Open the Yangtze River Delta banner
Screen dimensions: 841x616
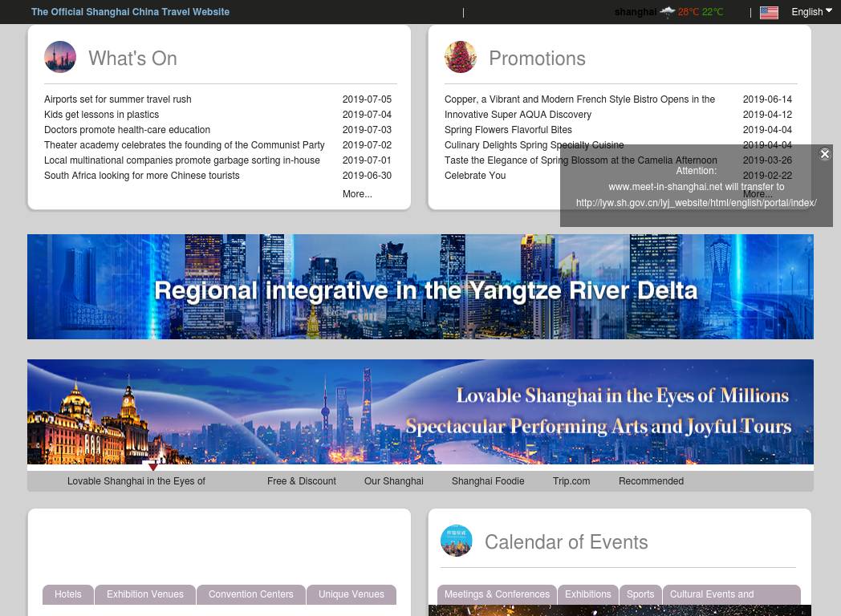coord(420,286)
